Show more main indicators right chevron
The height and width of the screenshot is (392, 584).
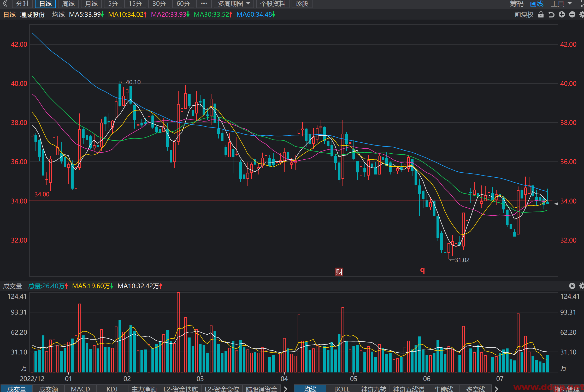(497, 389)
